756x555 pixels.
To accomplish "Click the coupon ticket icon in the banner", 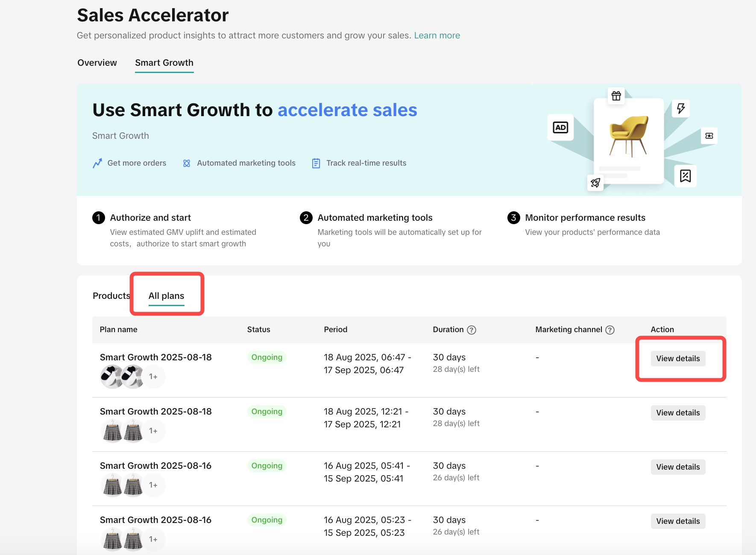I will pyautogui.click(x=709, y=136).
